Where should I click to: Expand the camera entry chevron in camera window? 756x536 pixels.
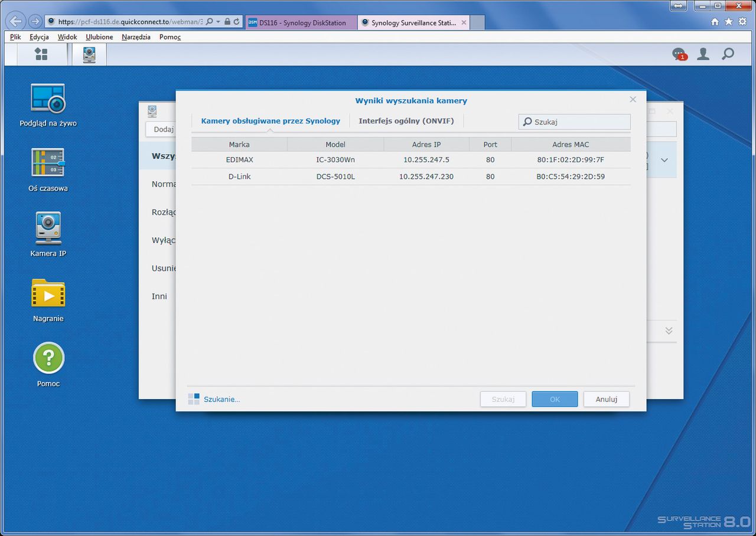click(664, 160)
